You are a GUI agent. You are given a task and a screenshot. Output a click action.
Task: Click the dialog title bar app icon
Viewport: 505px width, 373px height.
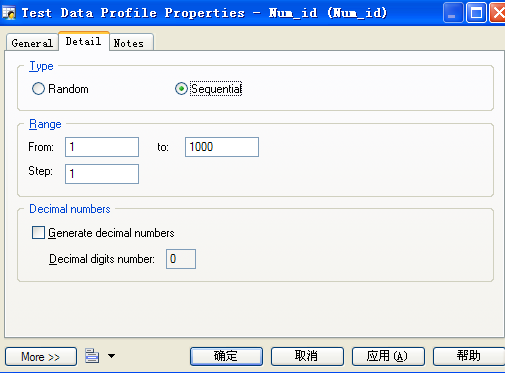(9, 13)
